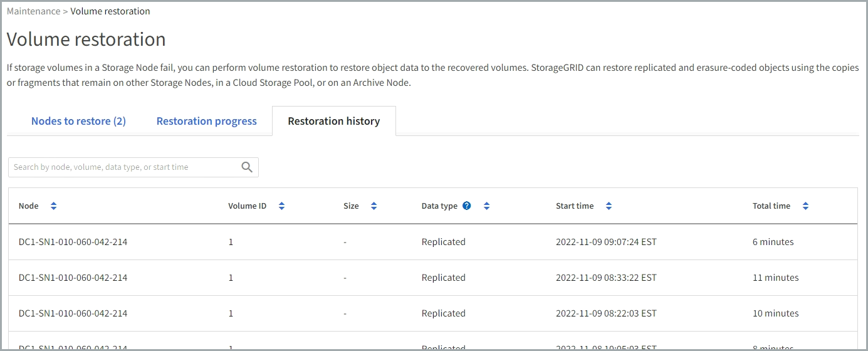868x351 pixels.
Task: Click the 11 minutes total time cell
Action: point(775,278)
